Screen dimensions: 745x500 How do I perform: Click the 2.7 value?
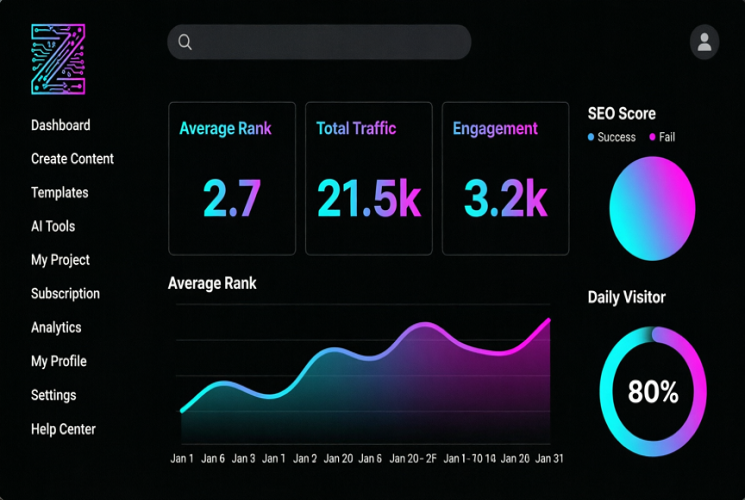pos(232,198)
